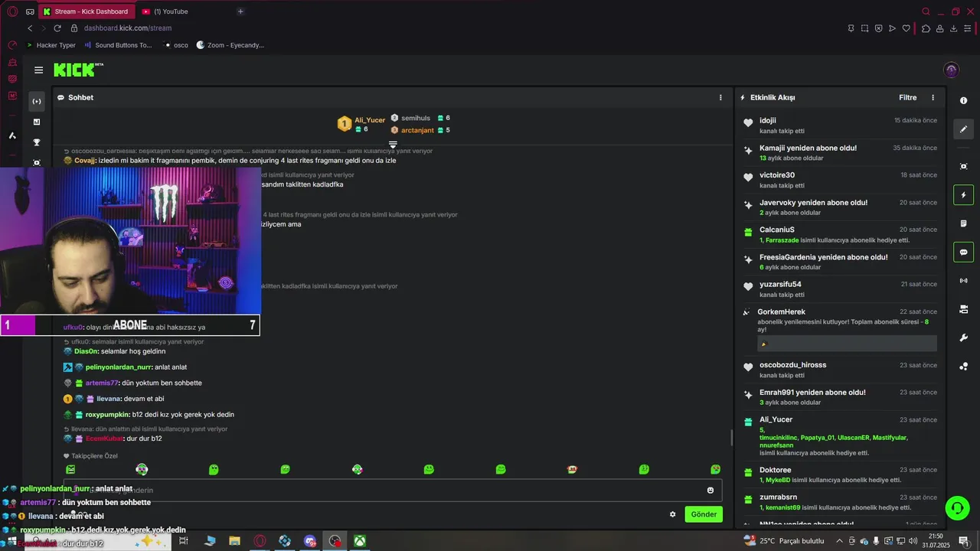
Task: Open File Explorer from the taskbar
Action: 234,541
